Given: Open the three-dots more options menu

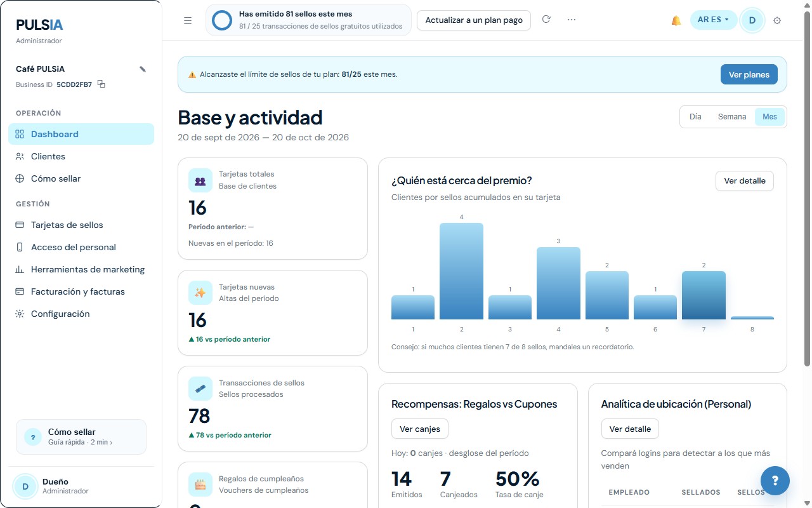Looking at the screenshot, I should point(572,20).
